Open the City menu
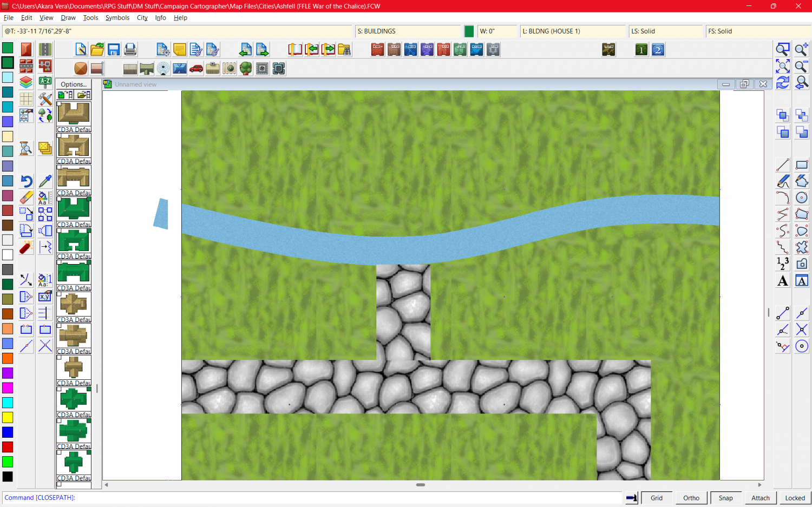Viewport: 812px width, 507px height. (142, 18)
